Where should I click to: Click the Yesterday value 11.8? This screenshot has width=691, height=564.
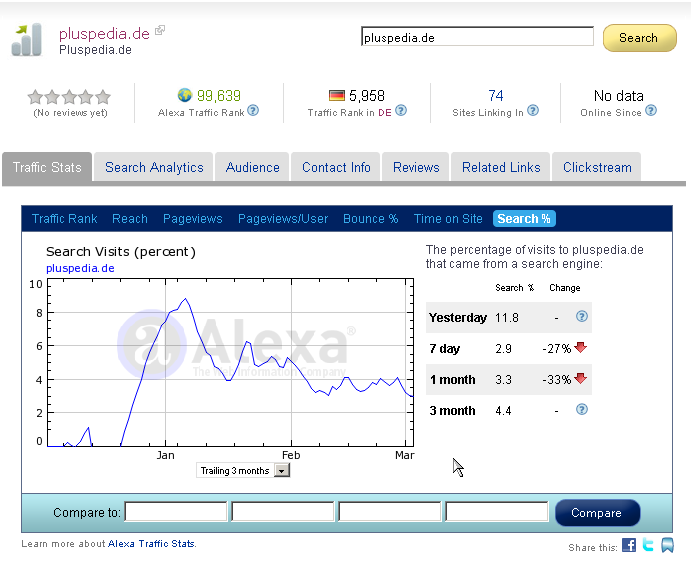[506, 318]
